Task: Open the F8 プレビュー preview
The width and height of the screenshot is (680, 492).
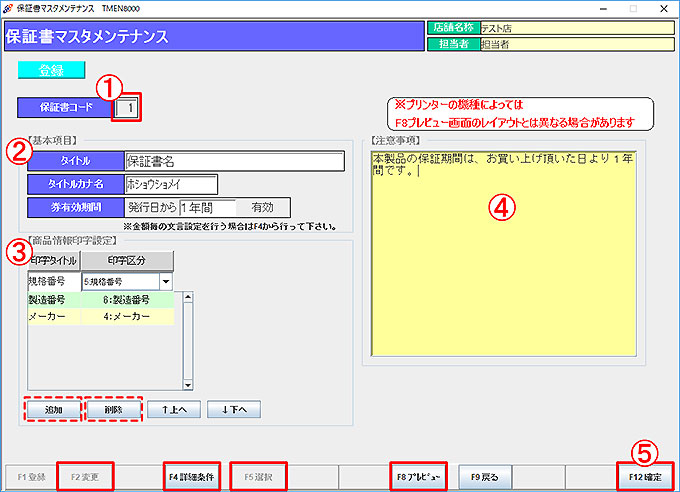Action: coord(418,477)
